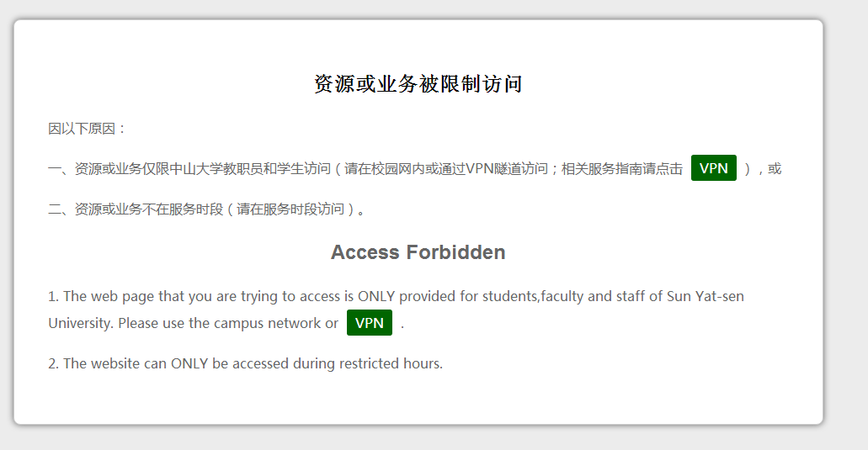Click the trailing '），或' after the VPN button
Screen dimensions: 868x450
point(763,168)
